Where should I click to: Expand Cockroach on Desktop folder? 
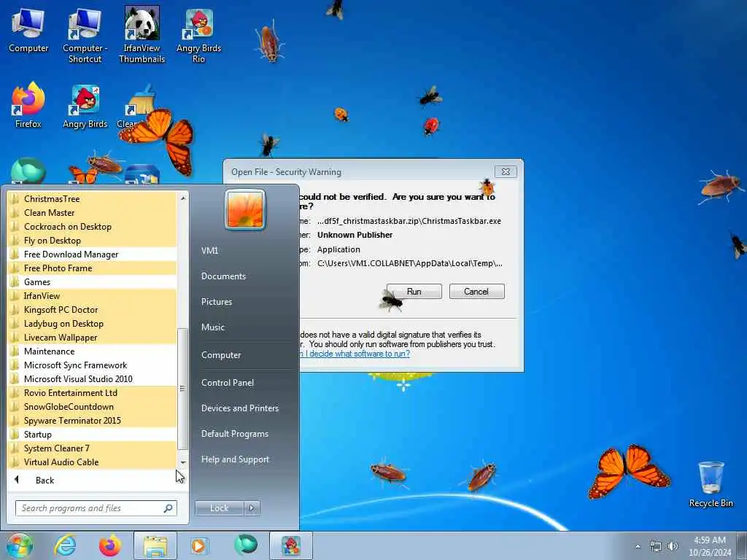click(93, 226)
